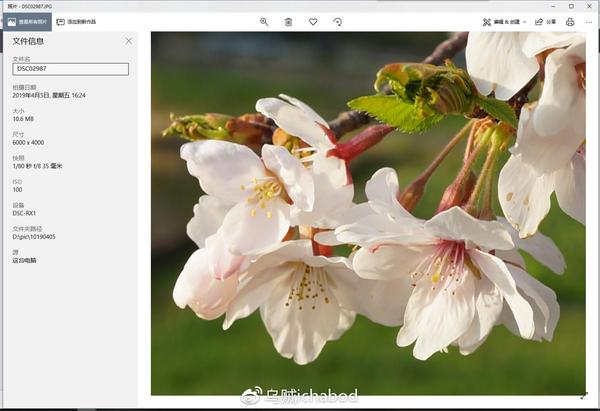Screen dimensions: 600x411
Task: Open the three-dots more options menu
Action: (589, 22)
